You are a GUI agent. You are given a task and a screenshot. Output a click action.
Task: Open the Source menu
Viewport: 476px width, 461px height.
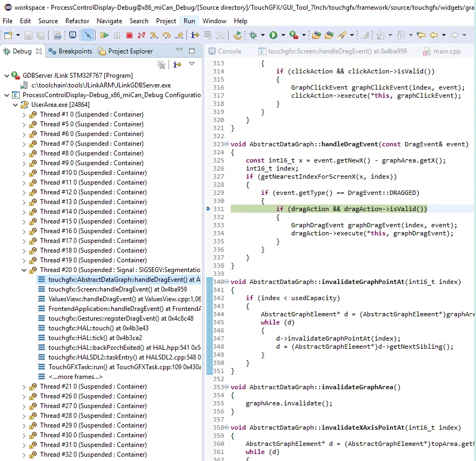coord(48,21)
